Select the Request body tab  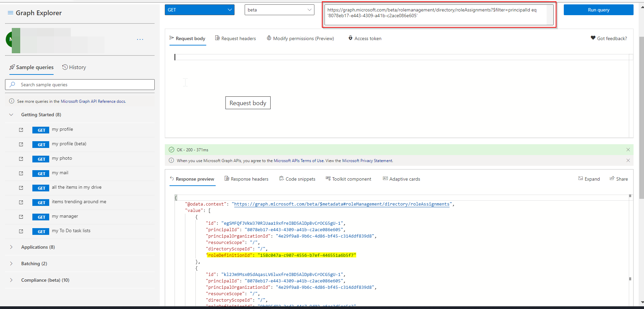tap(187, 38)
